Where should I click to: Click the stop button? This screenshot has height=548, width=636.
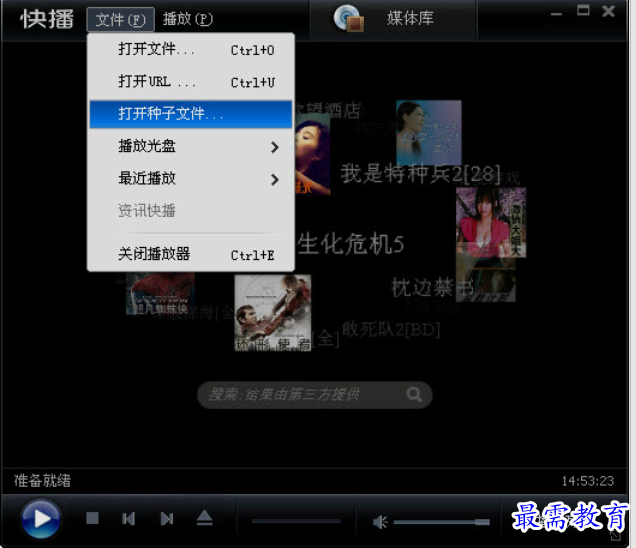point(92,518)
